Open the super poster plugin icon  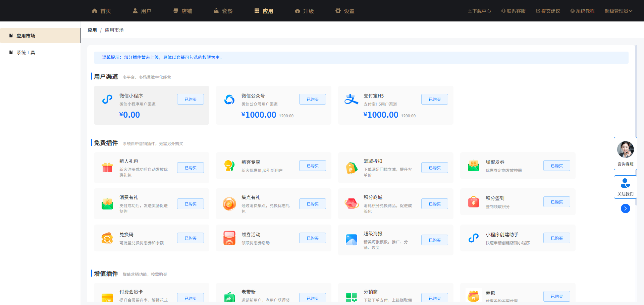(x=351, y=240)
